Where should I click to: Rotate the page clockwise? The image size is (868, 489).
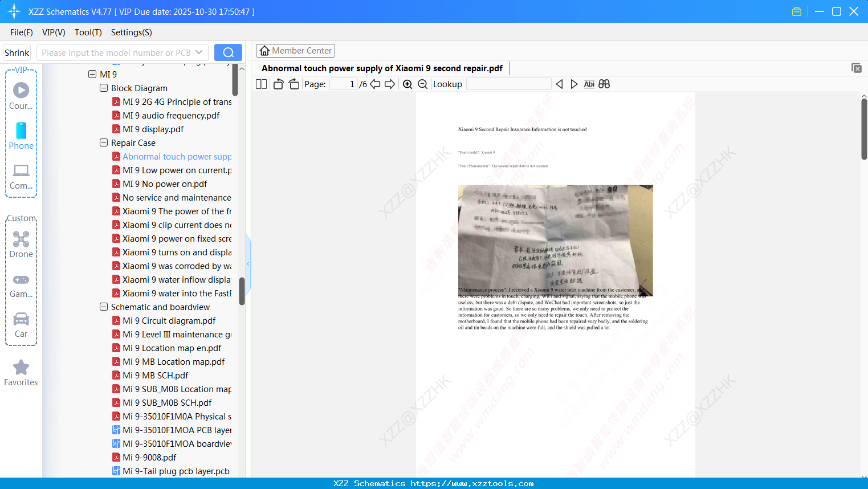point(294,84)
